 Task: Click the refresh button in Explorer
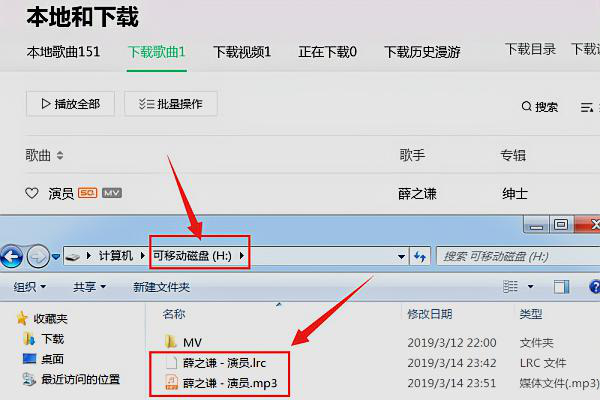[x=420, y=256]
